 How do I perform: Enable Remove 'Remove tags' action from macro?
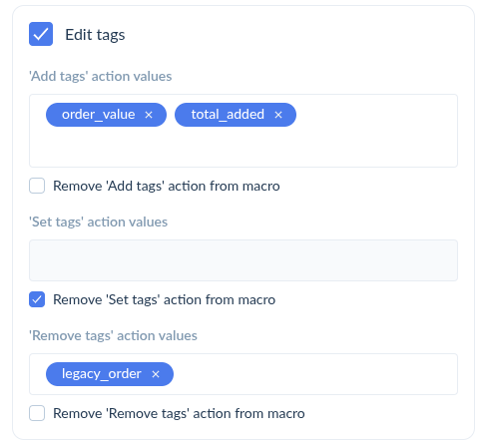click(37, 413)
